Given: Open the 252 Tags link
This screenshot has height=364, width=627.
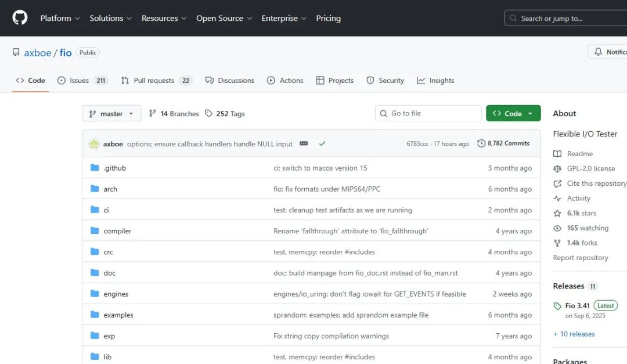Looking at the screenshot, I should coord(225,114).
